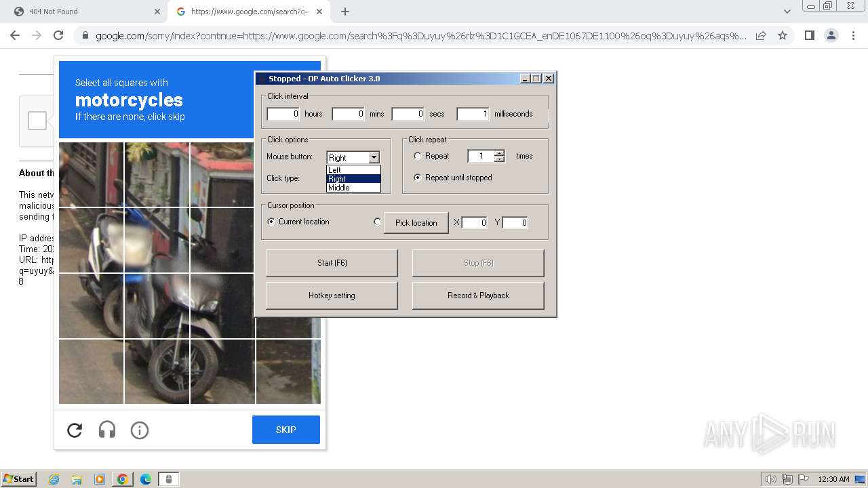Show the taskbar clock 12:30 AM
Image resolution: width=868 pixels, height=488 pixels.
point(833,479)
